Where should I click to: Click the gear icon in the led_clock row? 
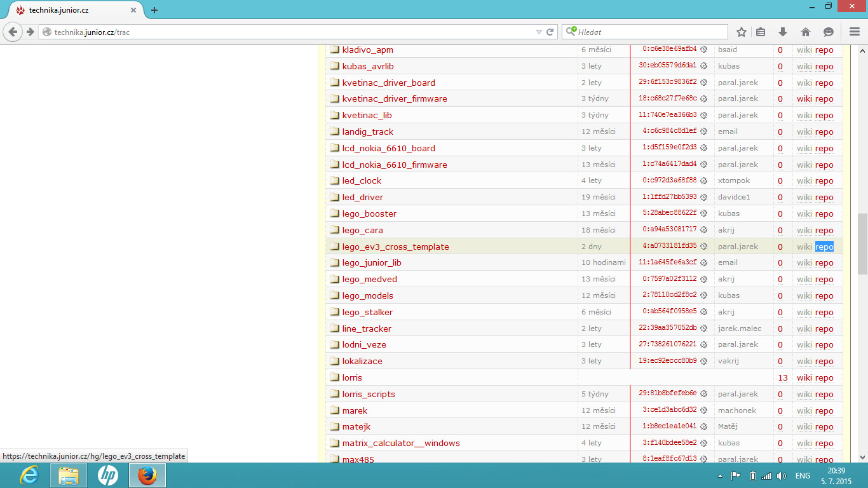coord(703,181)
